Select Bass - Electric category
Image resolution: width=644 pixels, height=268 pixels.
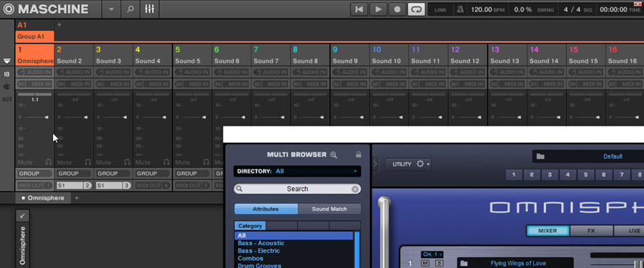(259, 251)
